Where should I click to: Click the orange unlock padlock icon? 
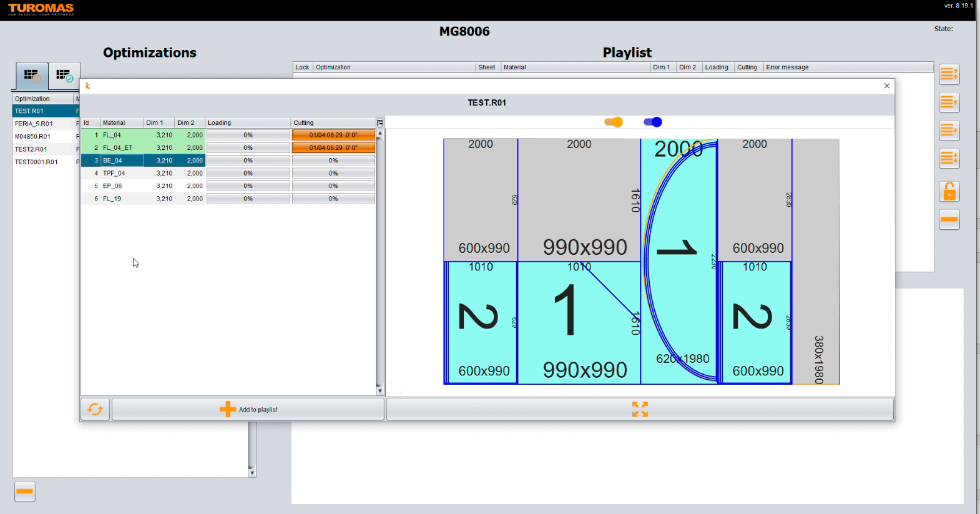(x=949, y=192)
